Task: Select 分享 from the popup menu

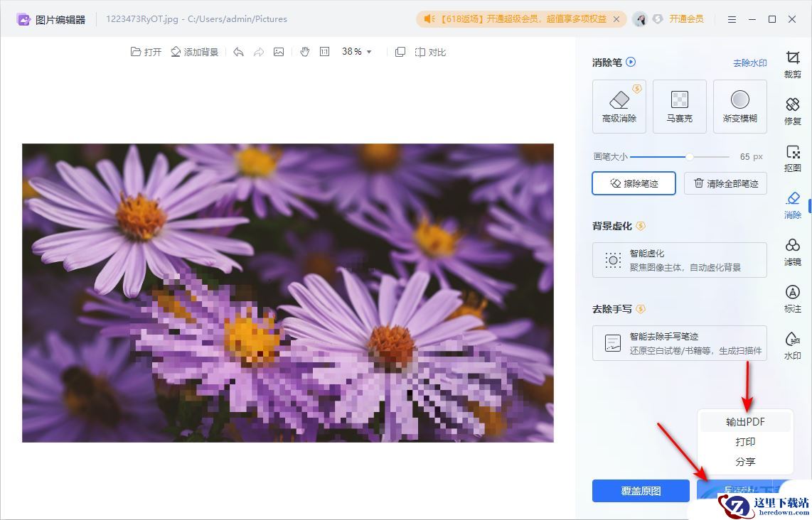Action: (x=745, y=462)
